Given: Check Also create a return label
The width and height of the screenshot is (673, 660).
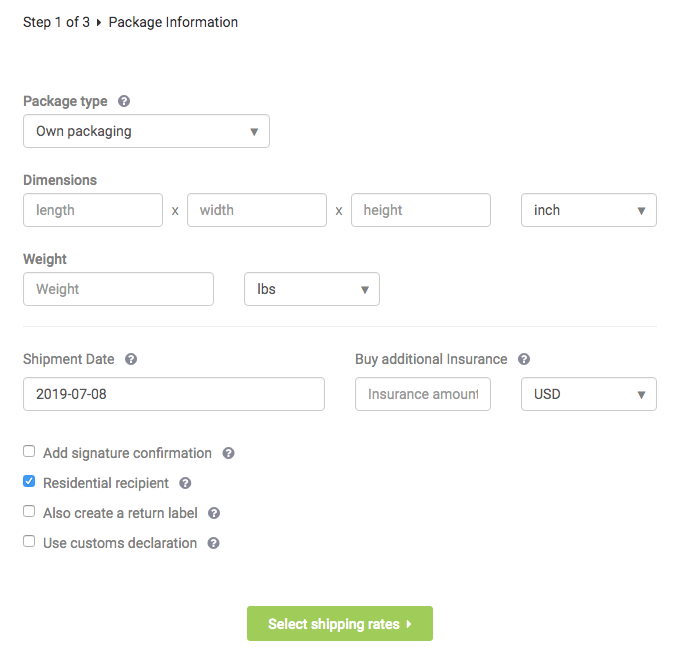Looking at the screenshot, I should click(29, 512).
